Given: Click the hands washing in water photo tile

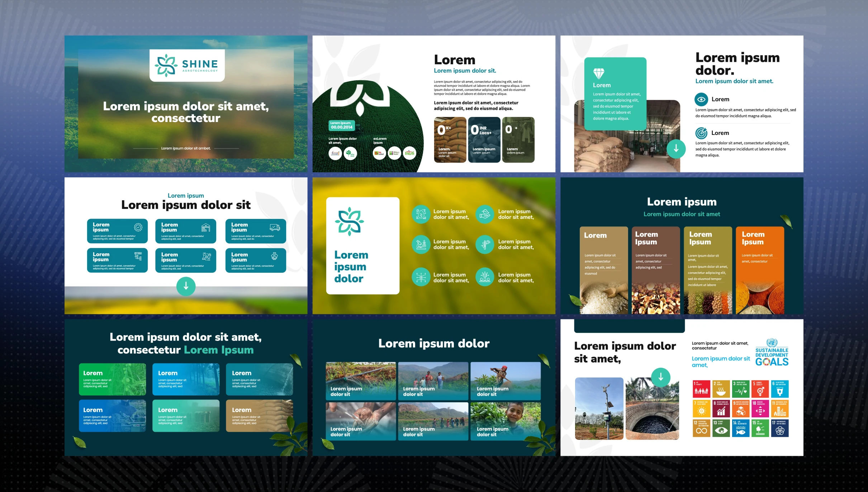Looking at the screenshot, I should point(361,421).
